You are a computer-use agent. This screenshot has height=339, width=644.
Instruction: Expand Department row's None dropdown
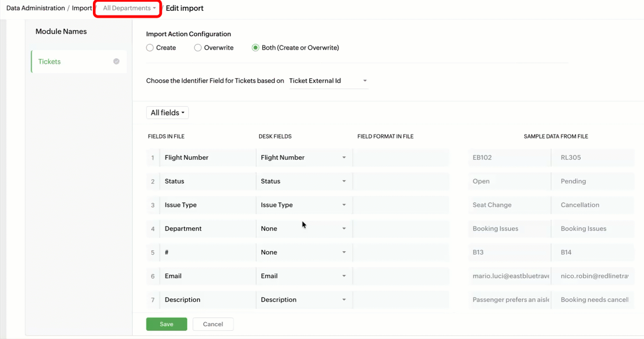[303, 229]
